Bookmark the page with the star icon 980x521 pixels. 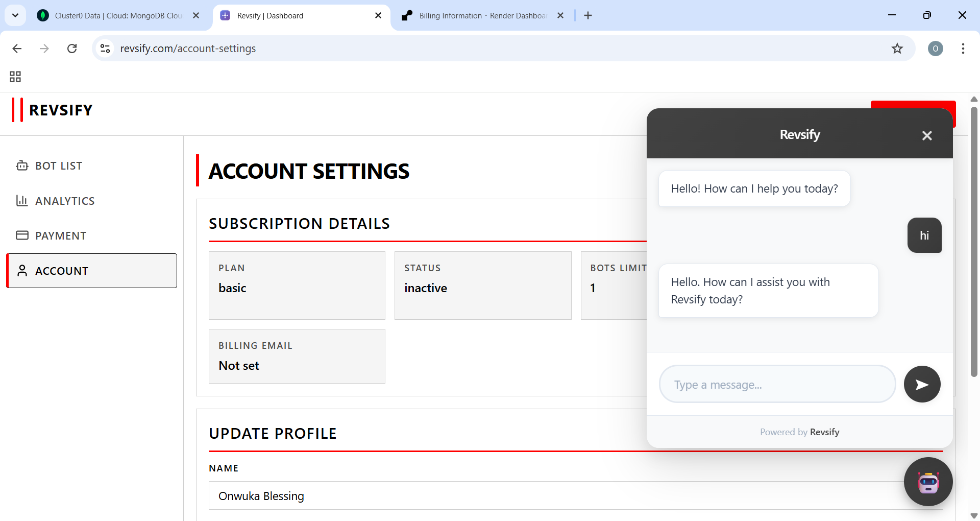pos(897,49)
